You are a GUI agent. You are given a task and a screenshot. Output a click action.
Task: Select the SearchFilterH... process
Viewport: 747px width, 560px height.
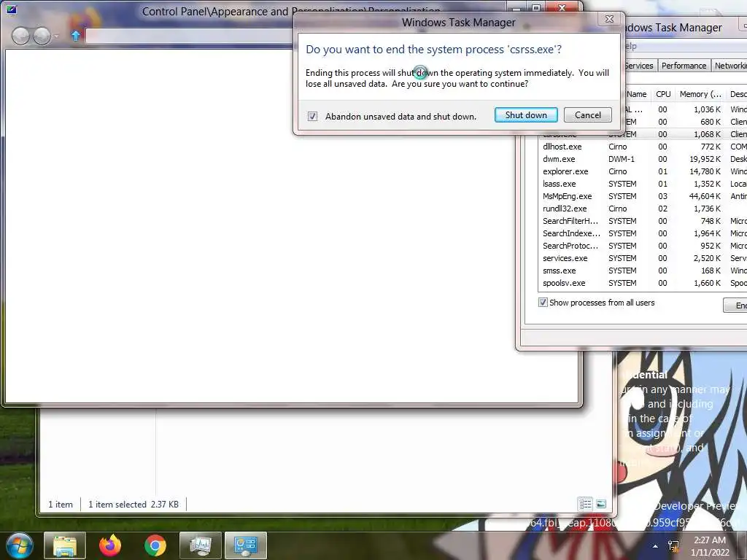click(x=642, y=221)
